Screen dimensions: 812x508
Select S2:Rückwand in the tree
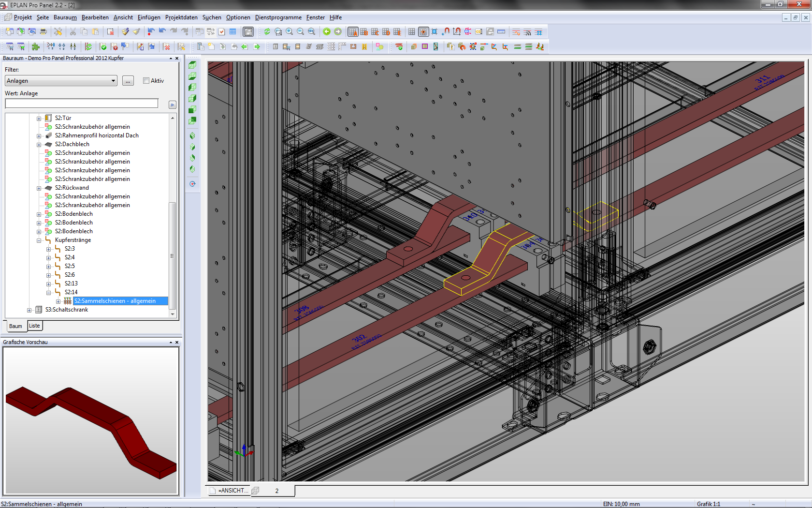[72, 188]
